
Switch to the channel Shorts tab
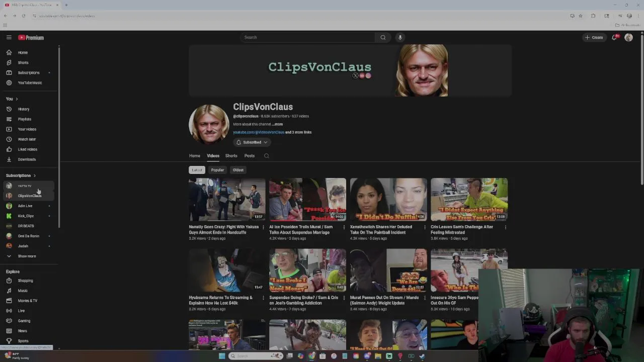tap(231, 156)
